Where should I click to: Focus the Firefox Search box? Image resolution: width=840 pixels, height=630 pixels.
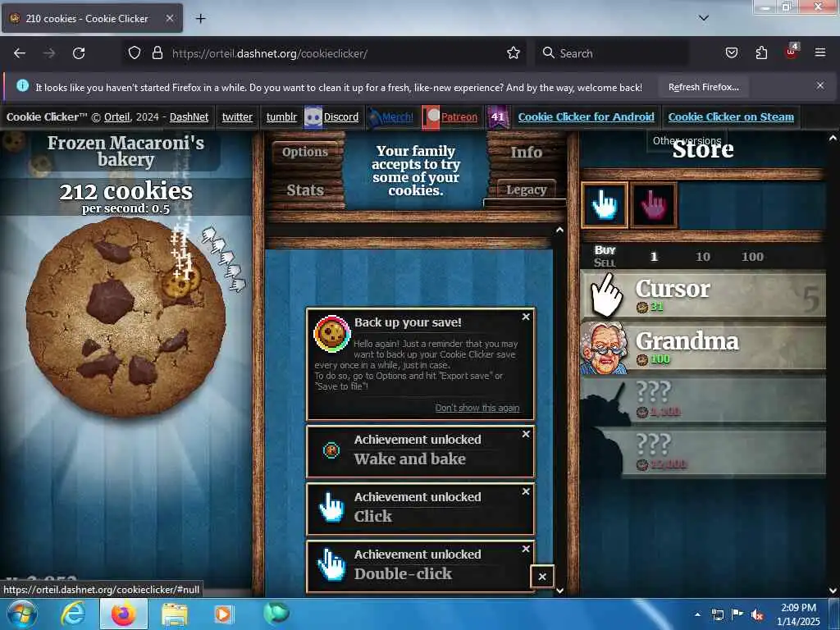coord(612,53)
